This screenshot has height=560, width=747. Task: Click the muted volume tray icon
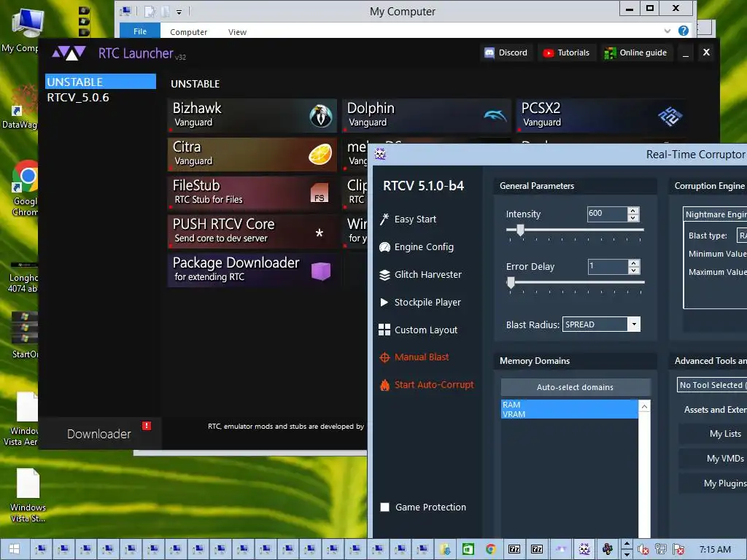[x=643, y=550]
